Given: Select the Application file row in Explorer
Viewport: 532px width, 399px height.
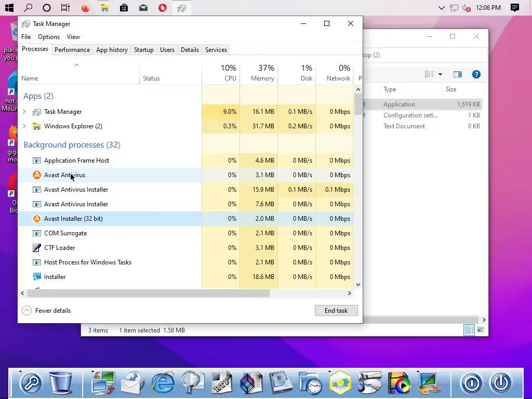Looking at the screenshot, I should 422,104.
